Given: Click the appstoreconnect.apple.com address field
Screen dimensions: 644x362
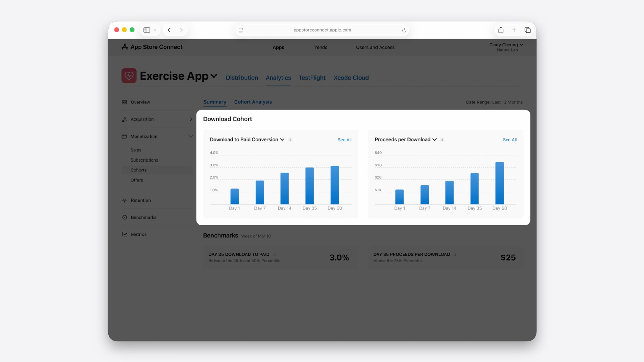Looking at the screenshot, I should point(322,30).
